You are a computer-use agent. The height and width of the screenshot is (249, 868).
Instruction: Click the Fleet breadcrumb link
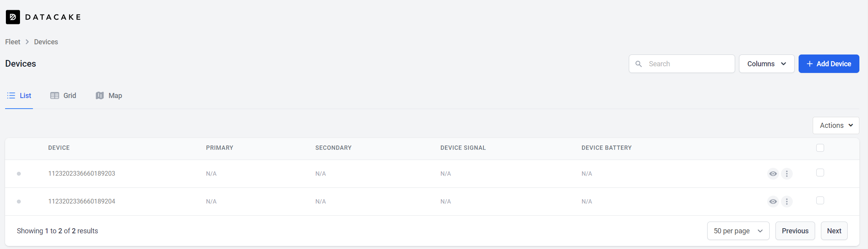[13, 42]
